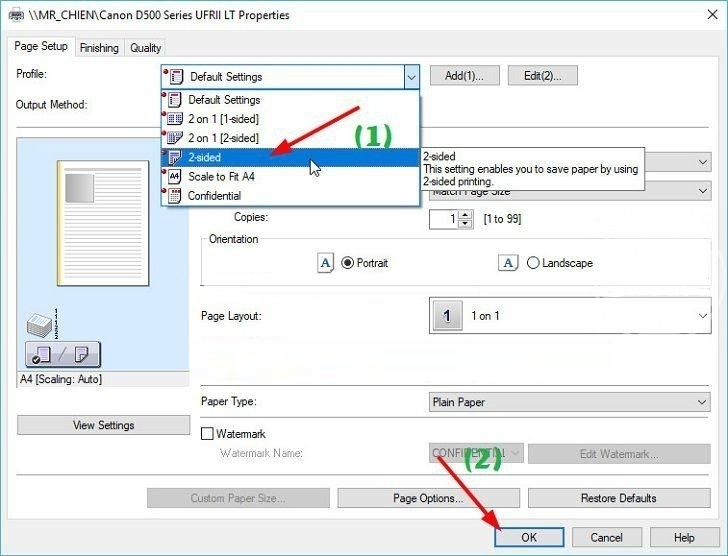This screenshot has width=728, height=556.
Task: Click the Add(1)... button
Action: click(x=464, y=76)
